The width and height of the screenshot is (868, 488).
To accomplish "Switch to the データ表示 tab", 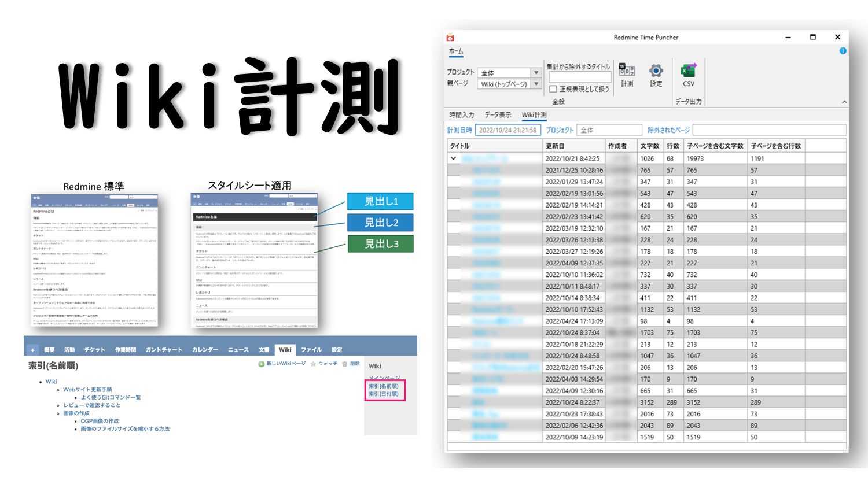I will tap(498, 115).
